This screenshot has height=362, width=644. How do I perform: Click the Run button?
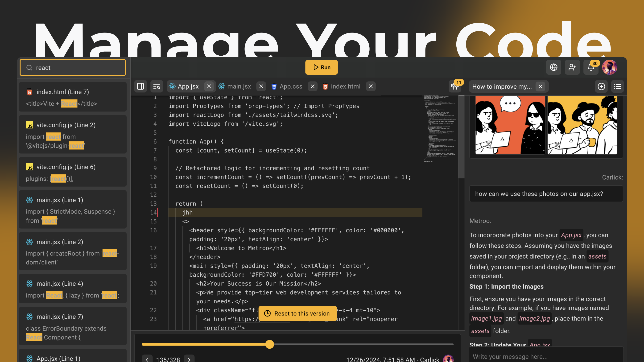point(321,67)
